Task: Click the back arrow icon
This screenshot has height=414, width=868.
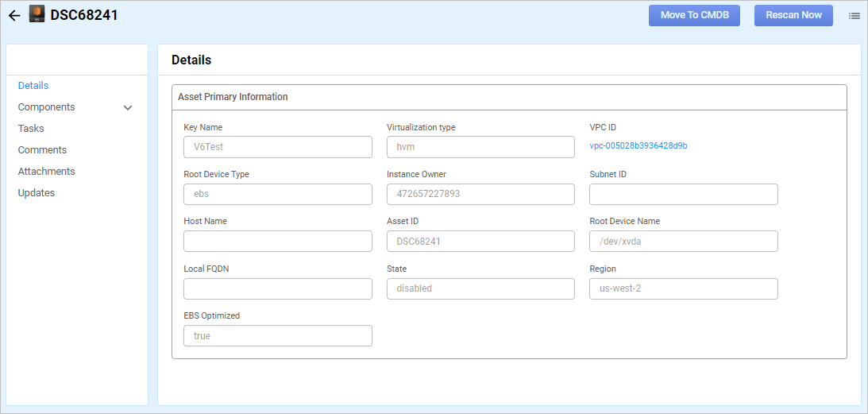Action: (14, 15)
